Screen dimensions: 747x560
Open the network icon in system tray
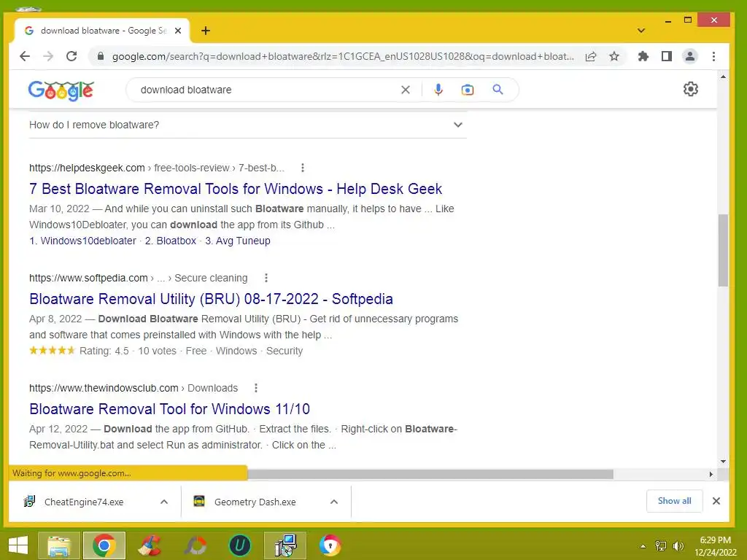661,545
